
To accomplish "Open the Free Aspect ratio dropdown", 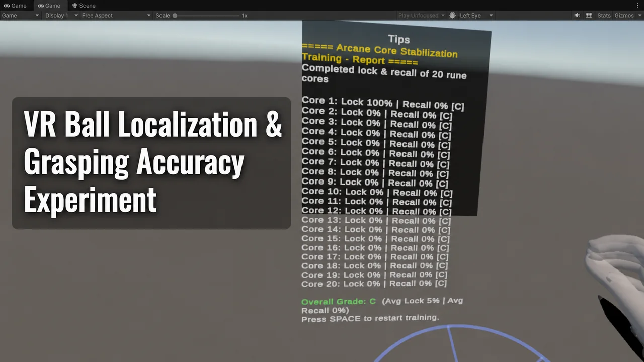I will pos(116,16).
